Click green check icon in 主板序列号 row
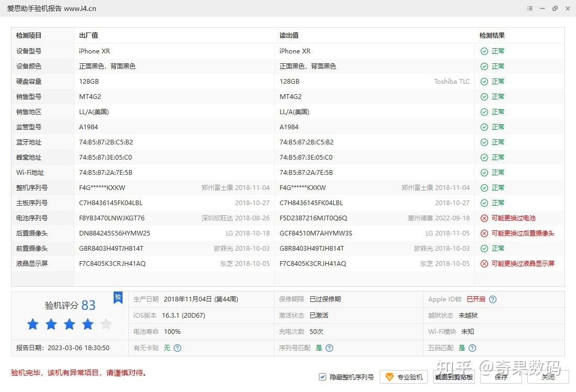576x392 pixels. [x=484, y=203]
